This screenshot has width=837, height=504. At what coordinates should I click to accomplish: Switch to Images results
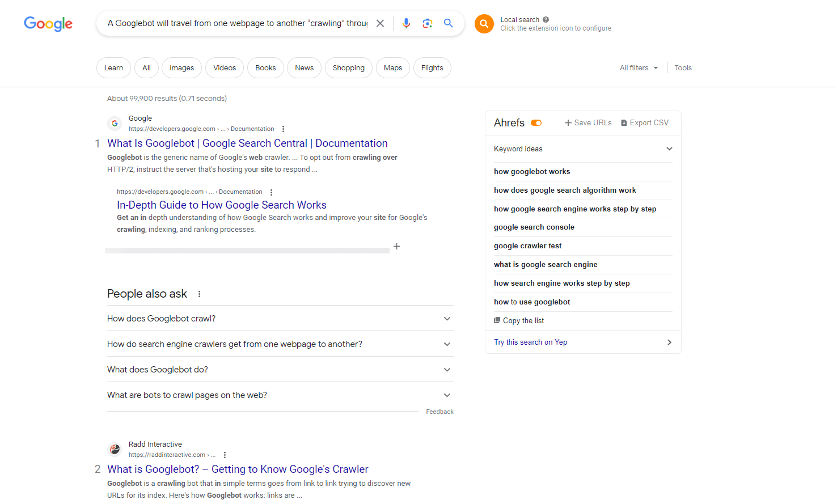tap(181, 68)
